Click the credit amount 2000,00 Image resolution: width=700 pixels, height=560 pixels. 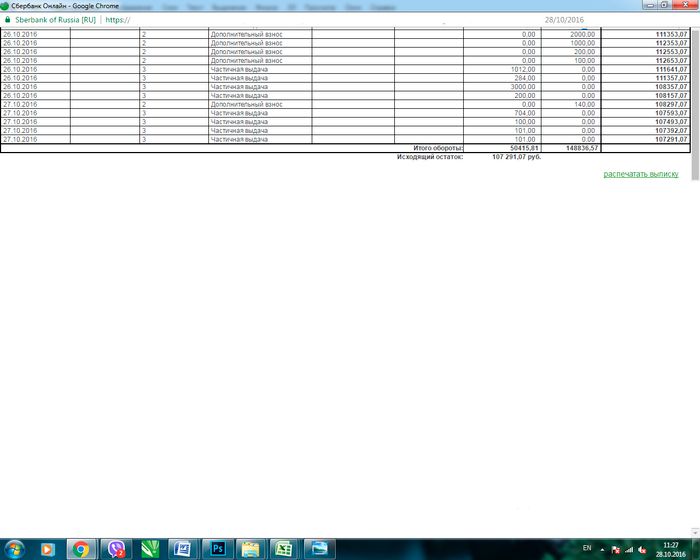tap(583, 34)
